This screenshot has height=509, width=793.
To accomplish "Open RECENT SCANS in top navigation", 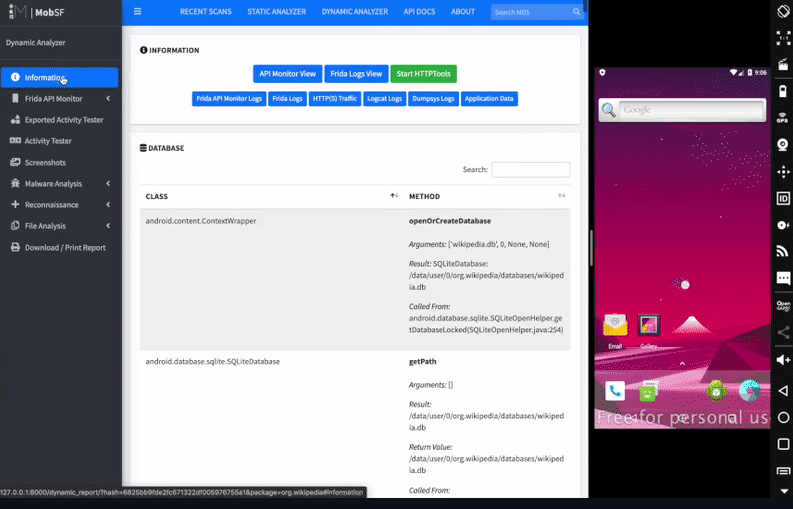I will point(205,12).
